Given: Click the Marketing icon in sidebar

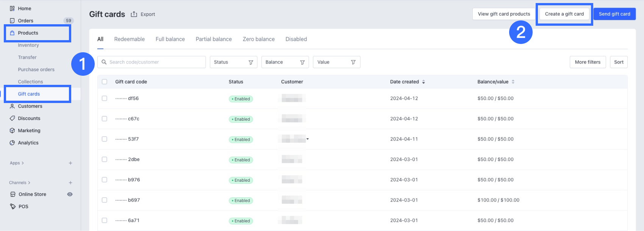Looking at the screenshot, I should click(12, 131).
